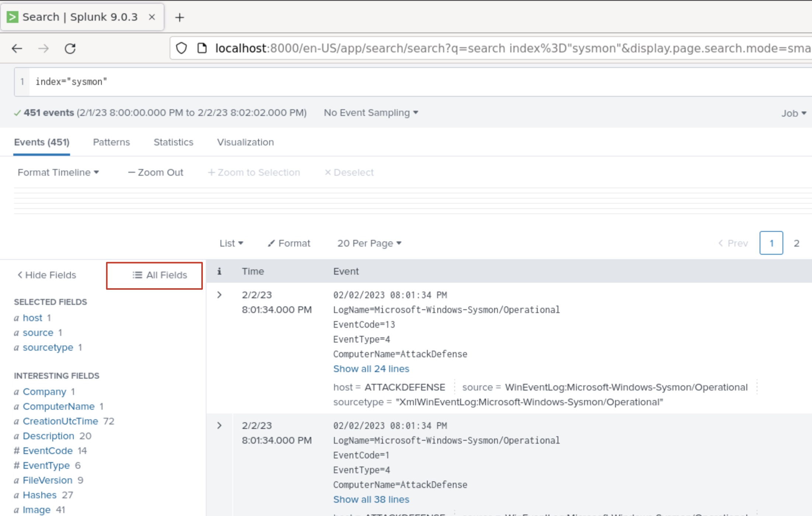Open the Hashes interesting field
The height and width of the screenshot is (516, 812).
tap(39, 495)
